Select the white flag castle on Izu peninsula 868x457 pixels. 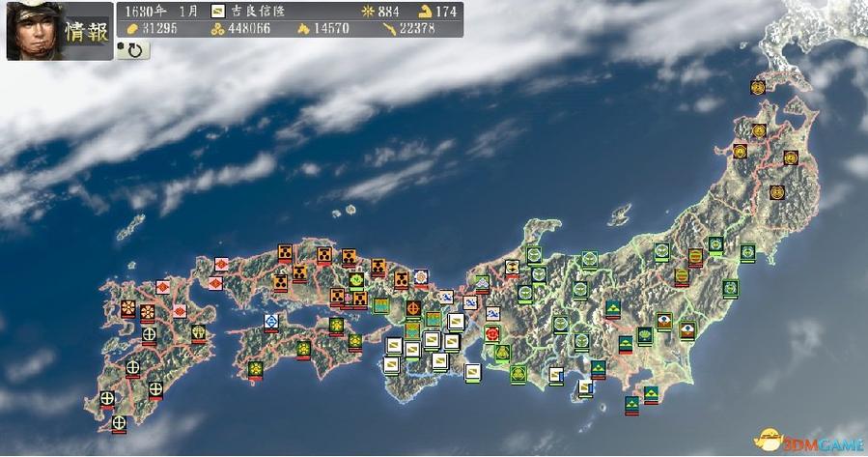585,388
